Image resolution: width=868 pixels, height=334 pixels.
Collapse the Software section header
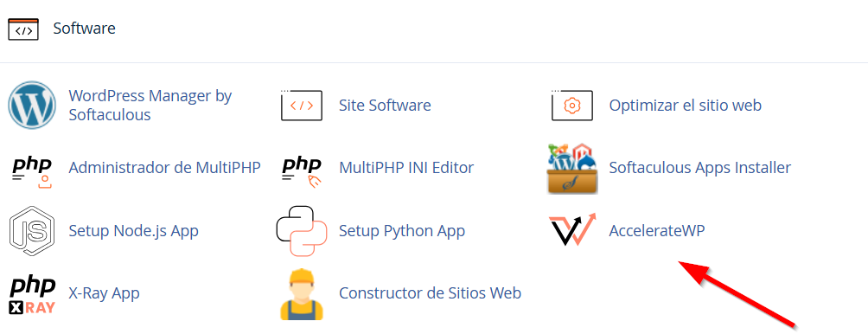(x=434, y=29)
